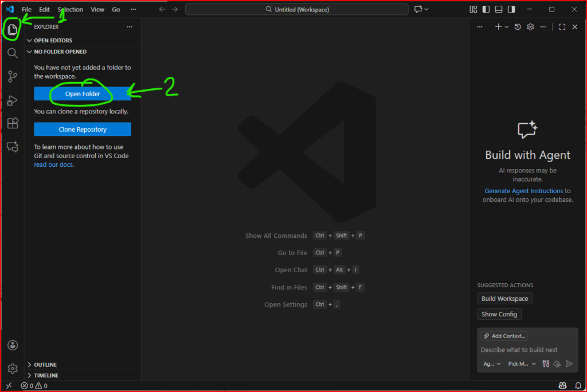Open the Selection menu
The height and width of the screenshot is (392, 587).
click(x=70, y=10)
